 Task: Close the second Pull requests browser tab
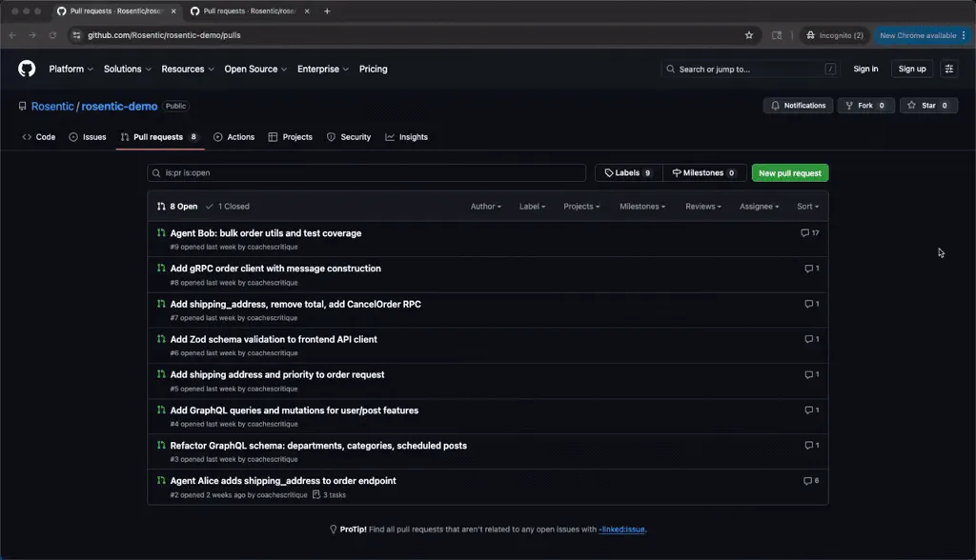point(307,11)
